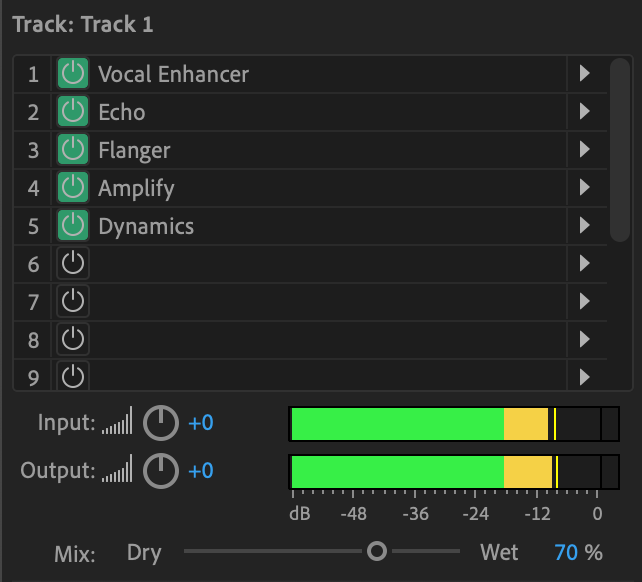Select the Flanger effect row

point(310,150)
